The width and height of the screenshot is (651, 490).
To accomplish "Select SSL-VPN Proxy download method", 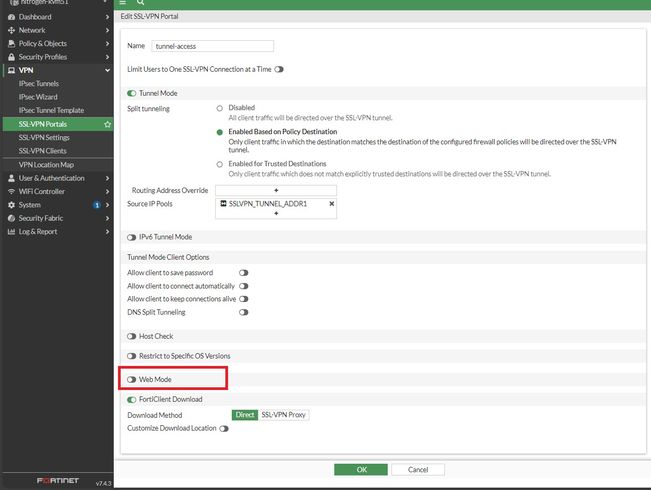I will (x=284, y=415).
